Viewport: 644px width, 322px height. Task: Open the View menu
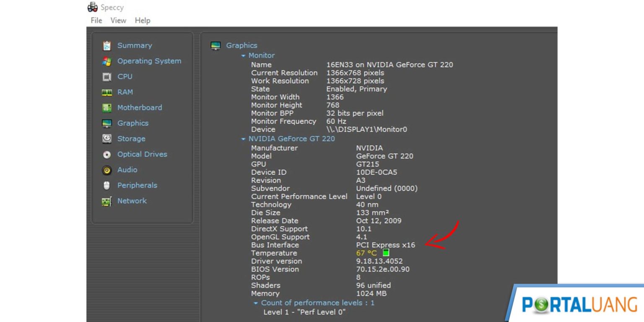click(x=118, y=20)
